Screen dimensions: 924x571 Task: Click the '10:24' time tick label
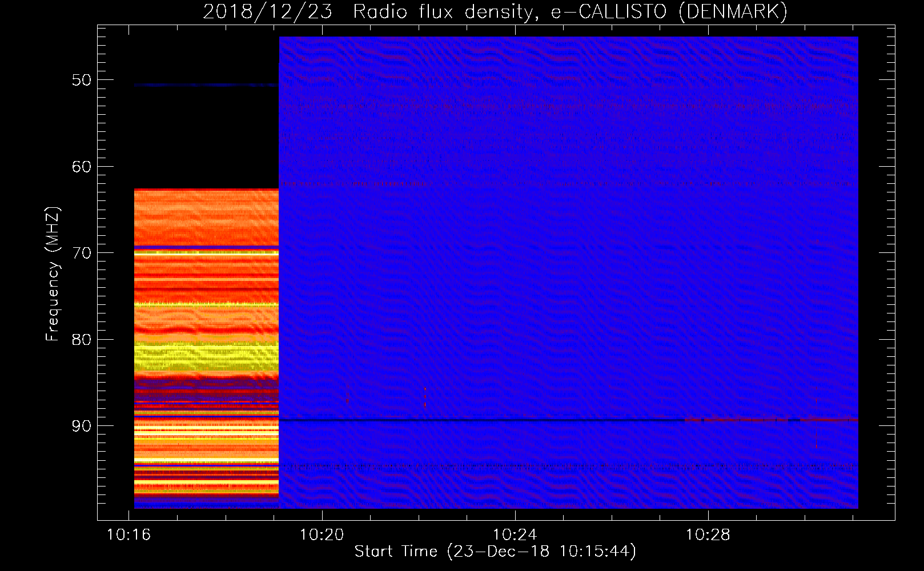coord(515,535)
